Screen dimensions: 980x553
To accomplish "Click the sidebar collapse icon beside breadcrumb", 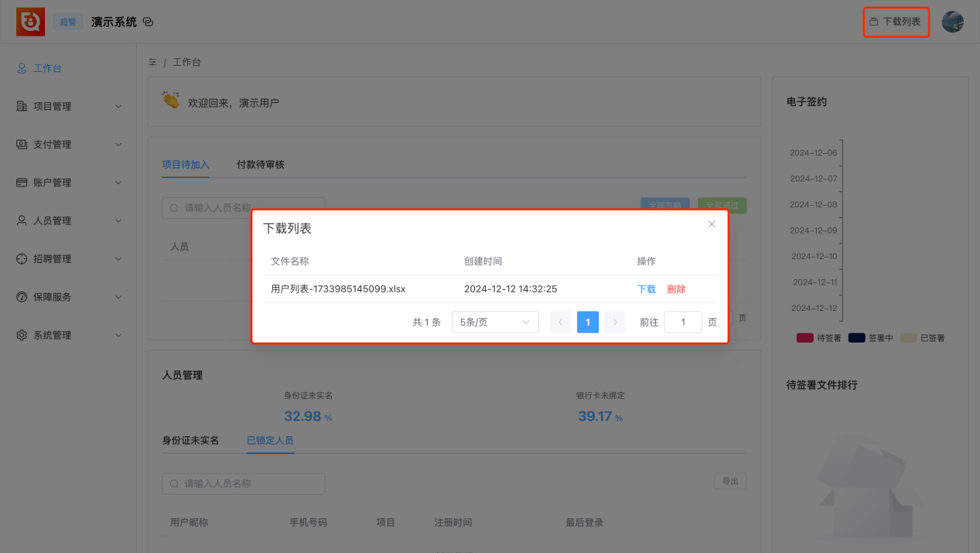I will 152,62.
